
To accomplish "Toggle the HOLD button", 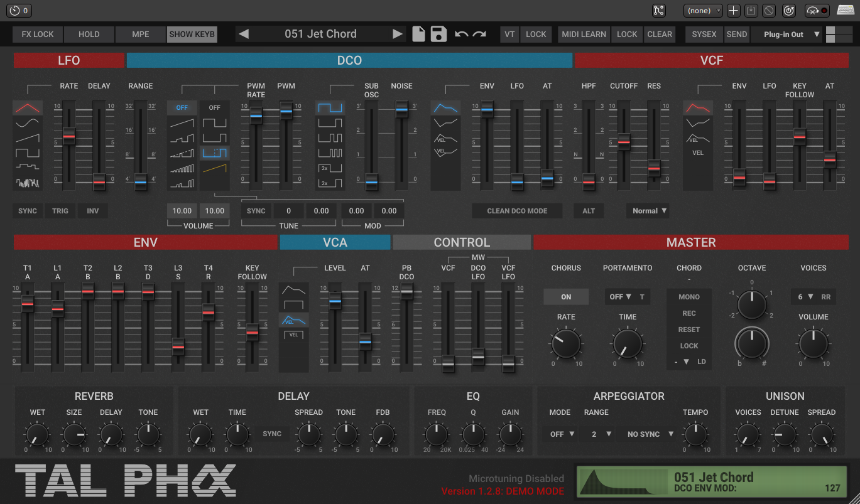I will [89, 35].
